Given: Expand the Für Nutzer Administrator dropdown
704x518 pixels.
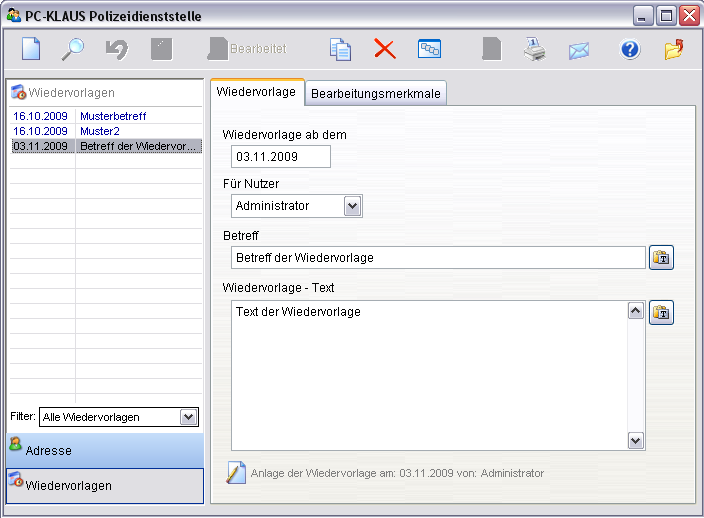Looking at the screenshot, I should 352,206.
